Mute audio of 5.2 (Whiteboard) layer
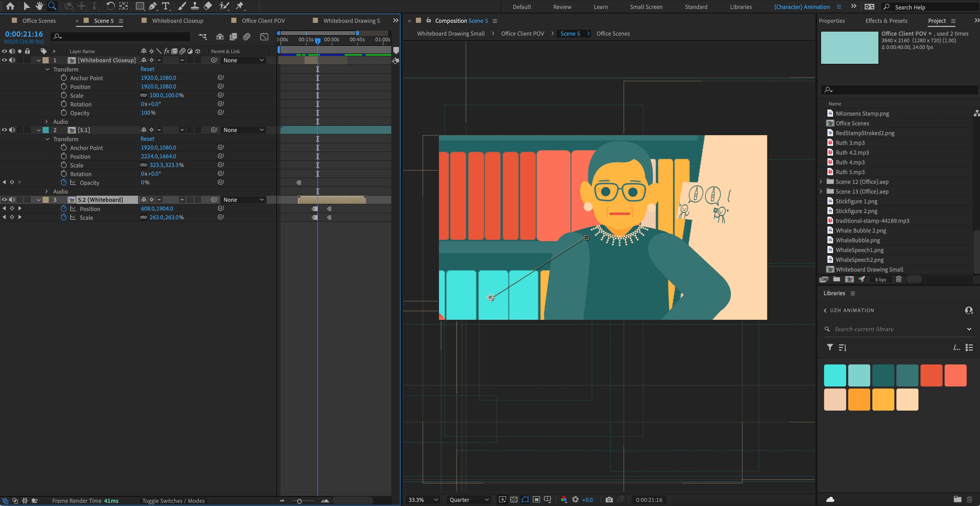The height and width of the screenshot is (506, 980). coord(12,200)
